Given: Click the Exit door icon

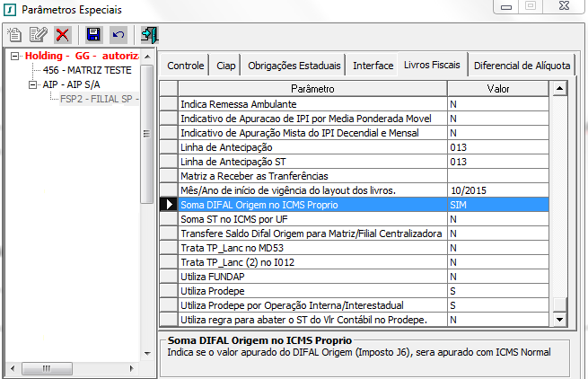Looking at the screenshot, I should 149,35.
